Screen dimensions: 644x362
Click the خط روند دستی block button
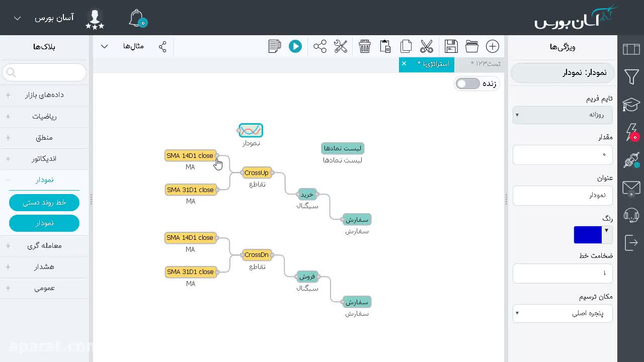click(x=44, y=202)
